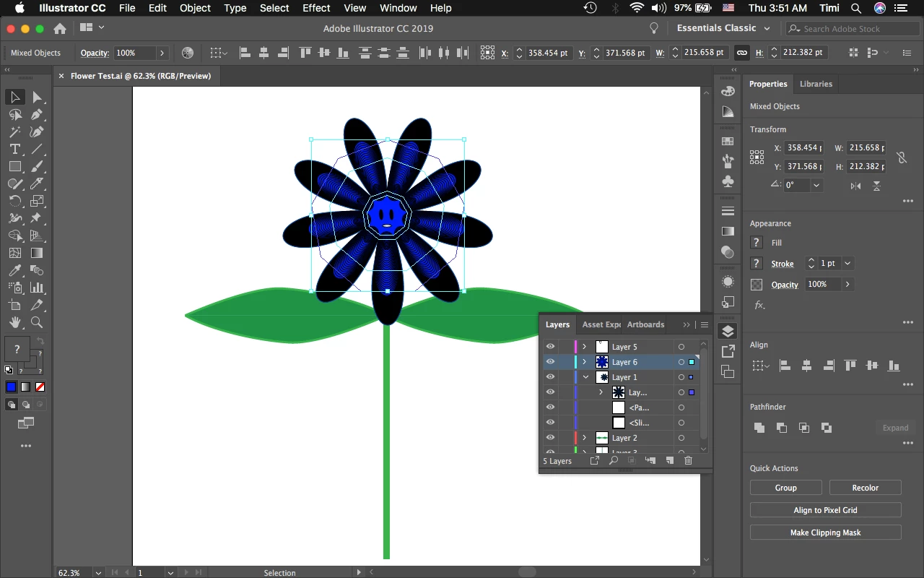The image size is (924, 578).
Task: Hide Layer 5 using its eye icon
Action: tap(550, 347)
